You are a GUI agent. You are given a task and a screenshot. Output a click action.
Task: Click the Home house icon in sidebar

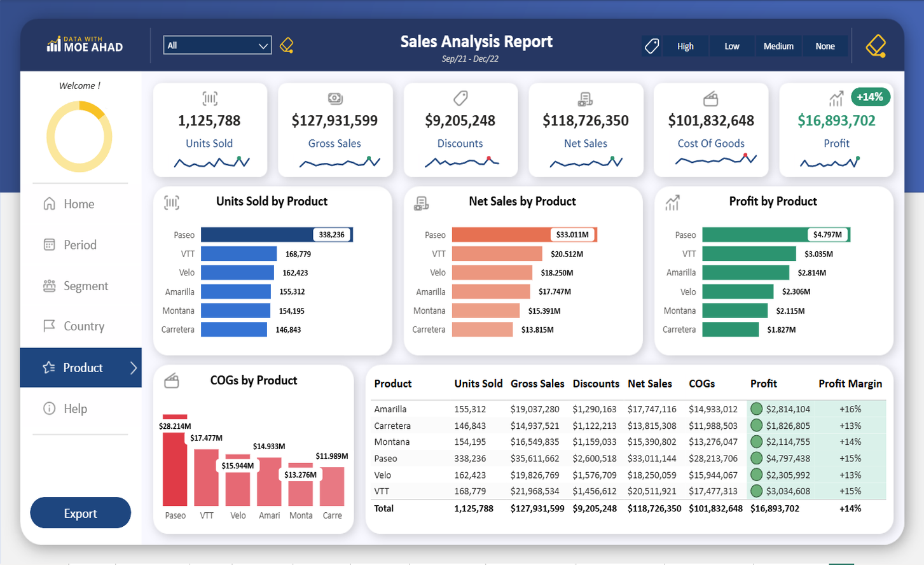click(50, 204)
